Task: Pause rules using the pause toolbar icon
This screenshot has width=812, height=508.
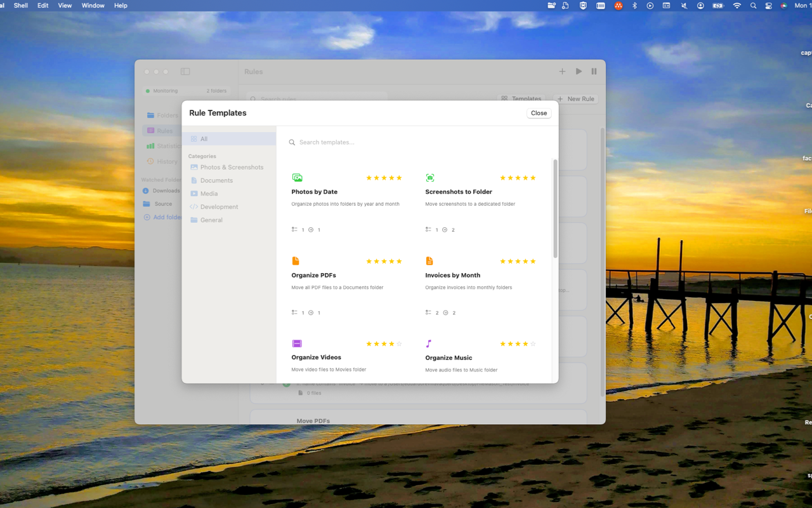Action: click(x=594, y=71)
